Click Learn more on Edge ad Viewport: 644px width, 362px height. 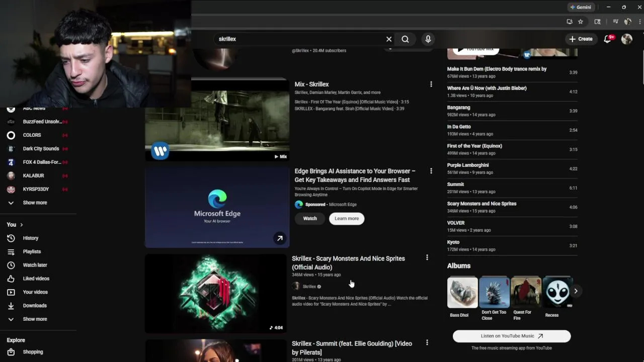(347, 218)
